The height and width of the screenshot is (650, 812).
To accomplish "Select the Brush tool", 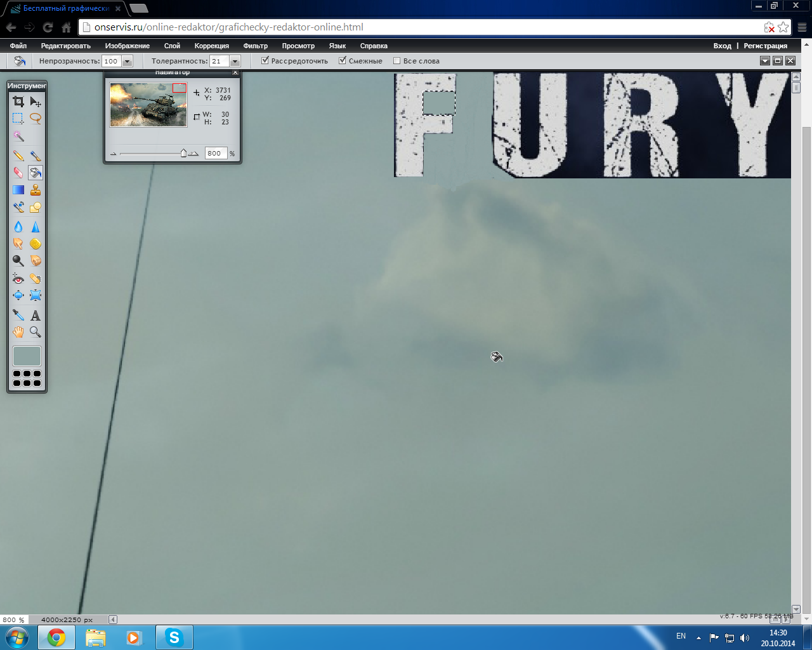I will [x=36, y=156].
